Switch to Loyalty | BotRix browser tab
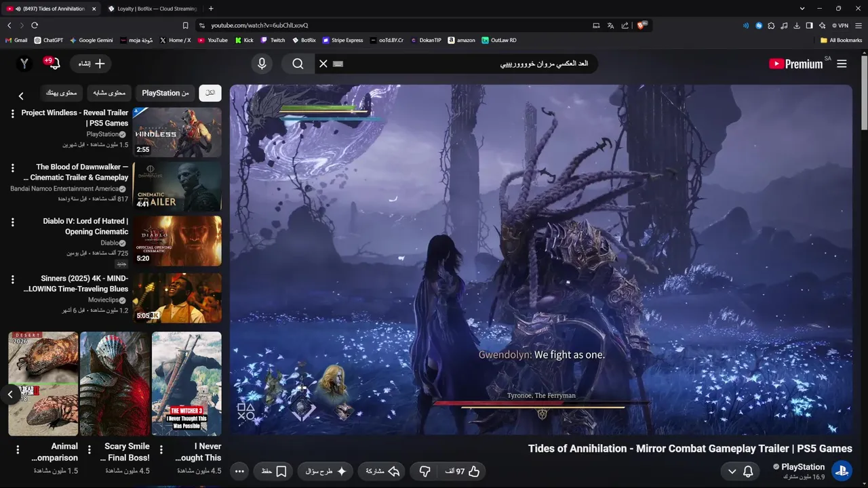 coord(152,9)
